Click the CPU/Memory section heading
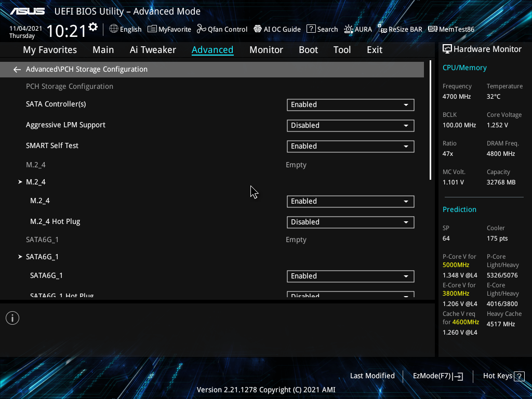The width and height of the screenshot is (532, 399). pyautogui.click(x=464, y=68)
